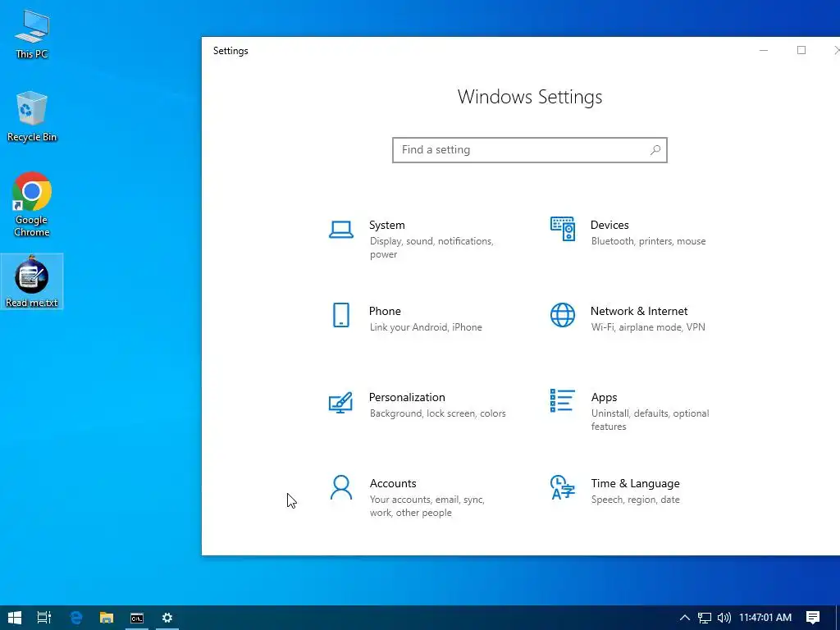Minimize the Settings window
840x630 pixels.
point(764,50)
